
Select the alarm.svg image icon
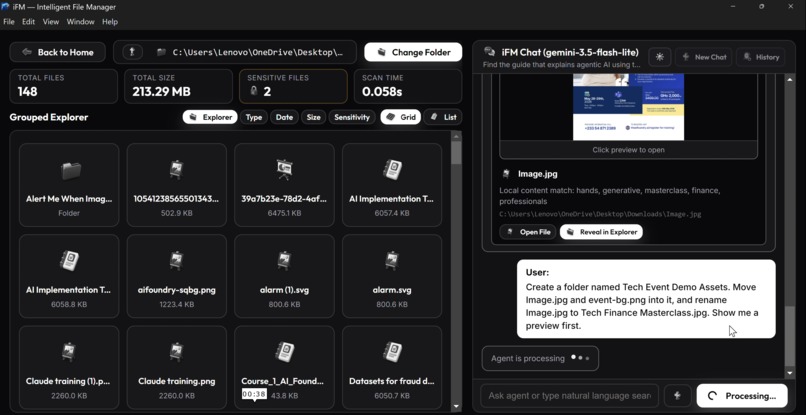pos(392,261)
